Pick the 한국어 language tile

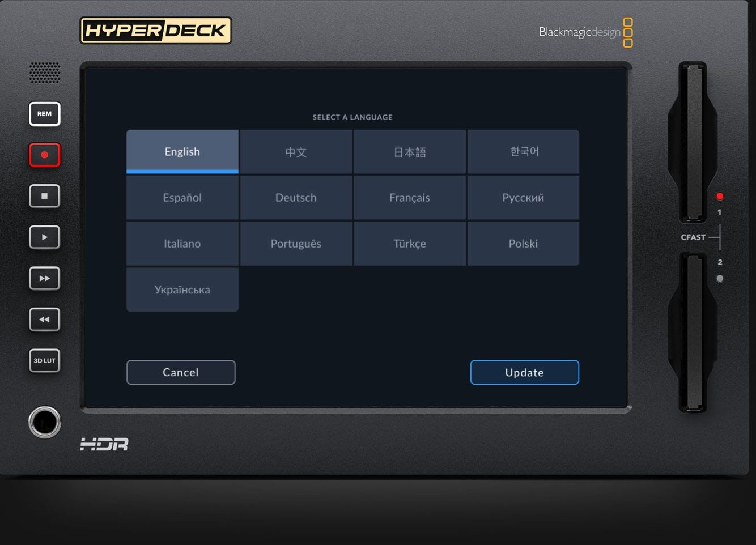pos(524,152)
